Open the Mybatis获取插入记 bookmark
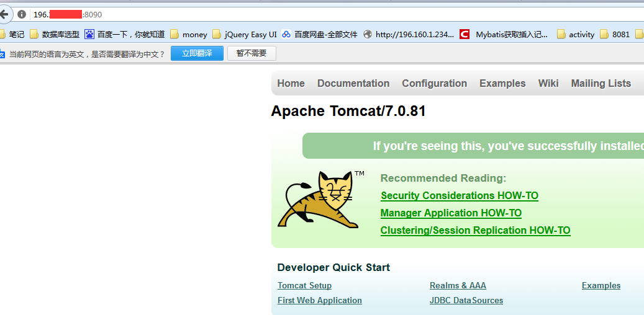This screenshot has width=644, height=315. point(504,35)
